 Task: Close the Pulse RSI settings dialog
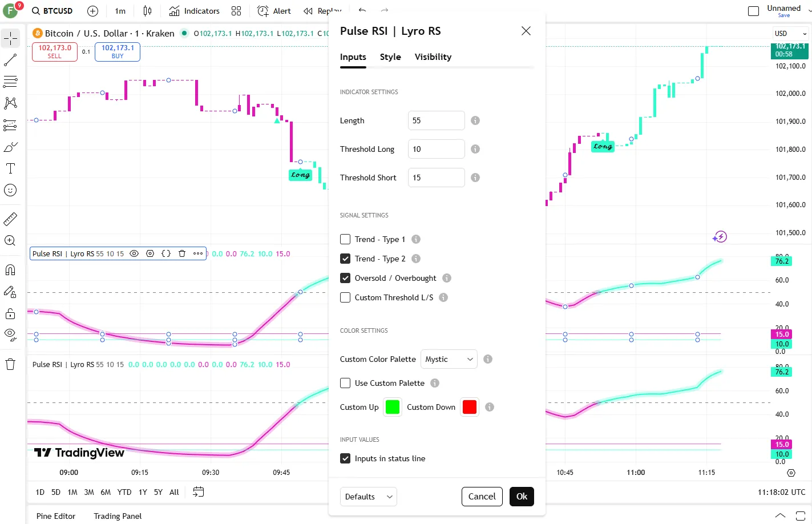tap(526, 31)
